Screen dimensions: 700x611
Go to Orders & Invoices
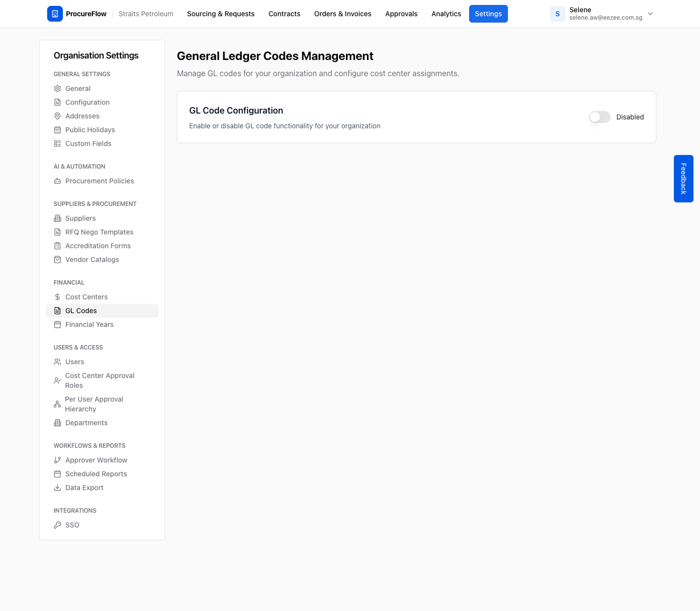tap(343, 14)
